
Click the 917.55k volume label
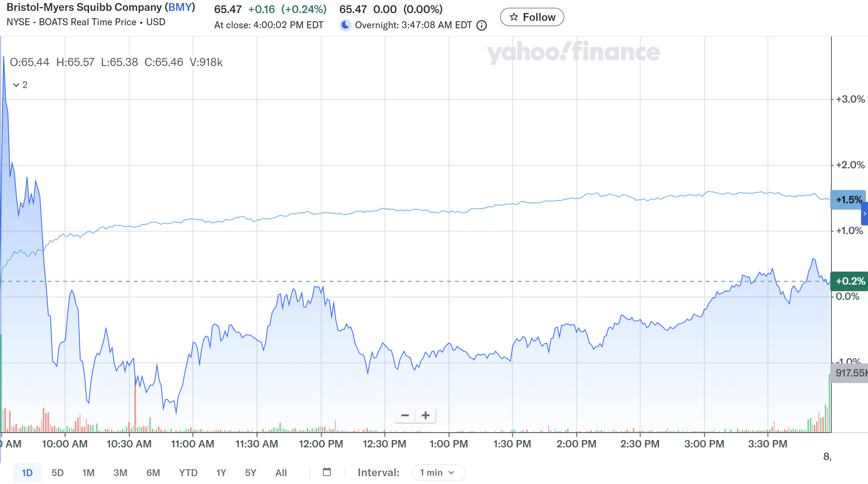[x=849, y=373]
